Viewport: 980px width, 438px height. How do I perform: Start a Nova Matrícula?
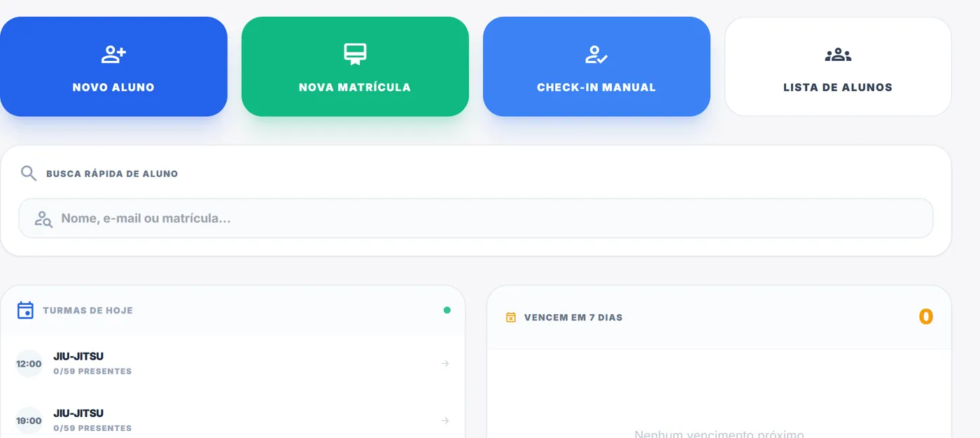[x=355, y=66]
